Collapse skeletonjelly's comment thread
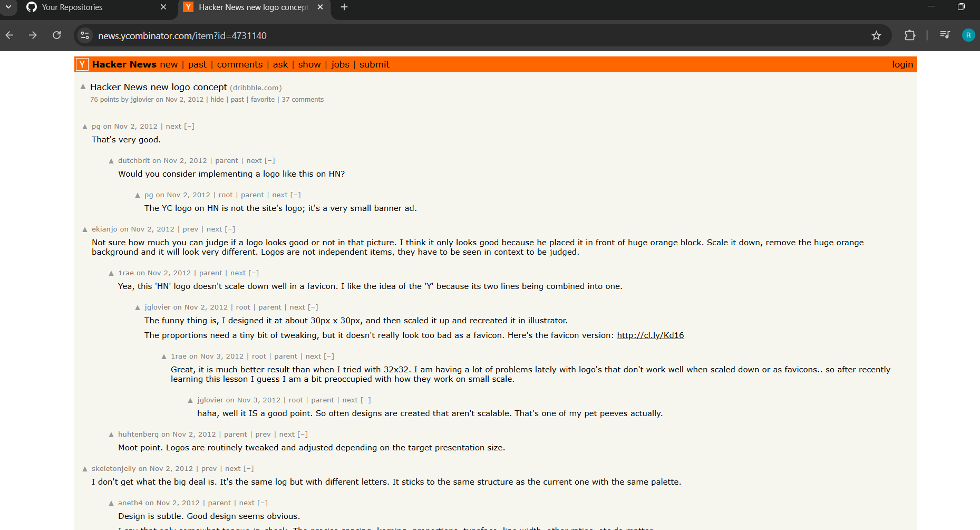 (x=249, y=469)
